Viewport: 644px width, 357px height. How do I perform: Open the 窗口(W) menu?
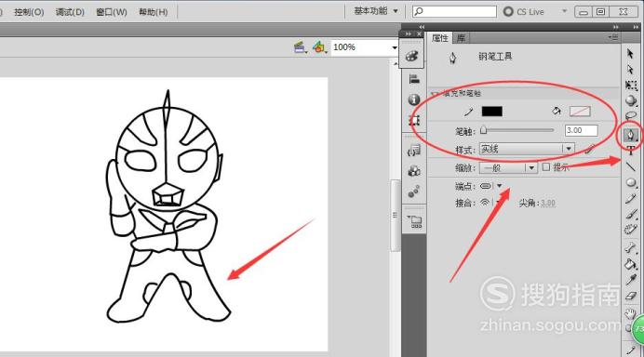[x=112, y=12]
